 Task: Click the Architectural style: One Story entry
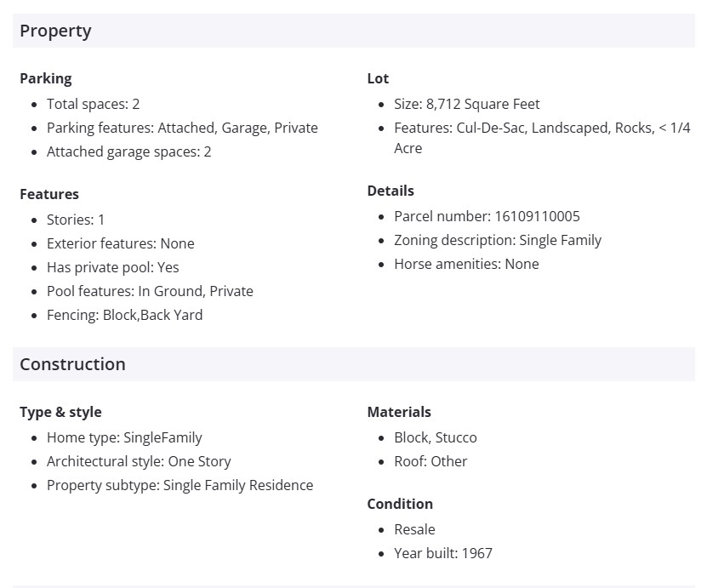(139, 461)
